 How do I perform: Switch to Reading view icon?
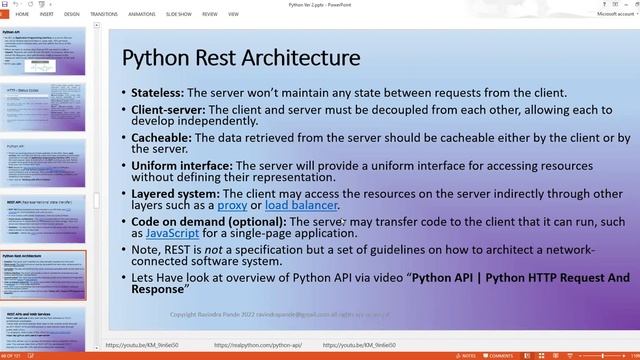(556, 356)
